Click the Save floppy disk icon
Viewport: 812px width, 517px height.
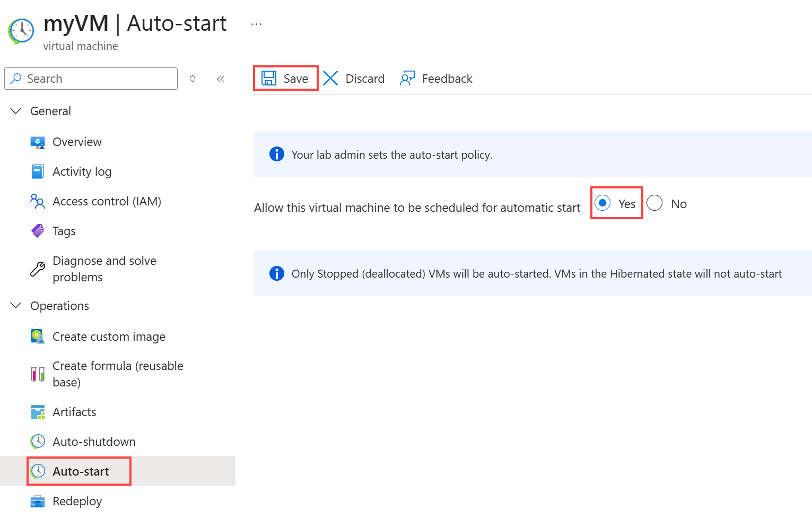coord(269,79)
